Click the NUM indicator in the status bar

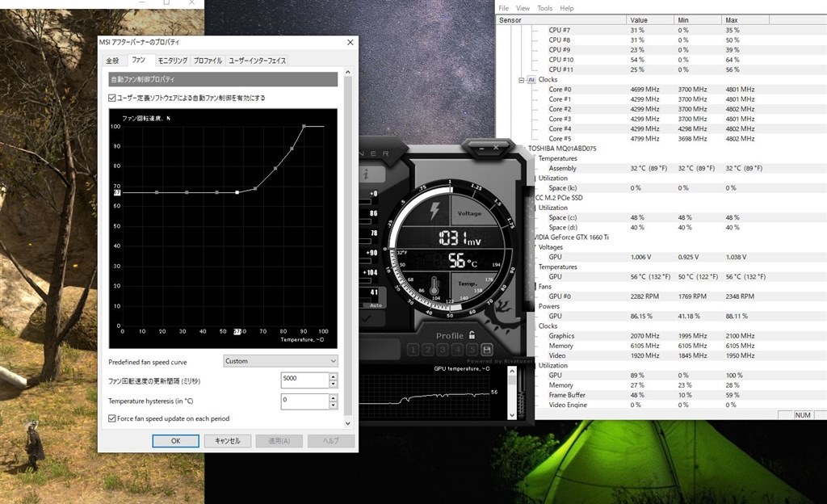[802, 415]
